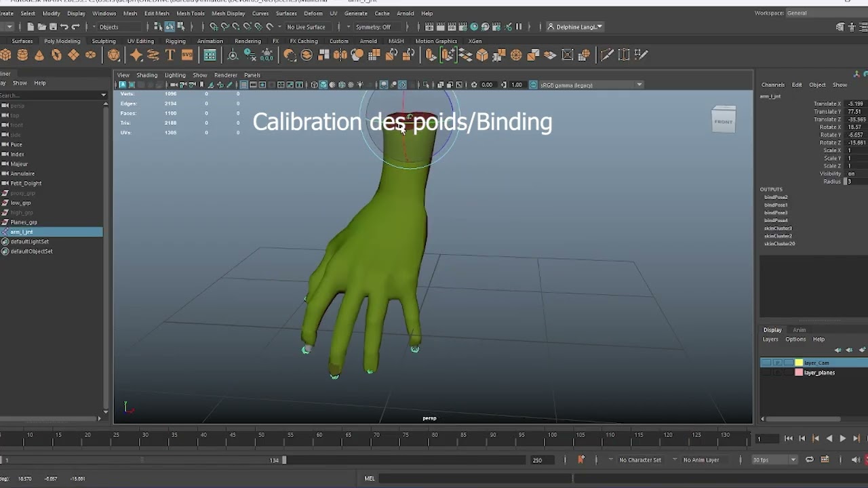Click the polygon plane shelf icon
Image resolution: width=868 pixels, height=488 pixels.
(x=73, y=55)
